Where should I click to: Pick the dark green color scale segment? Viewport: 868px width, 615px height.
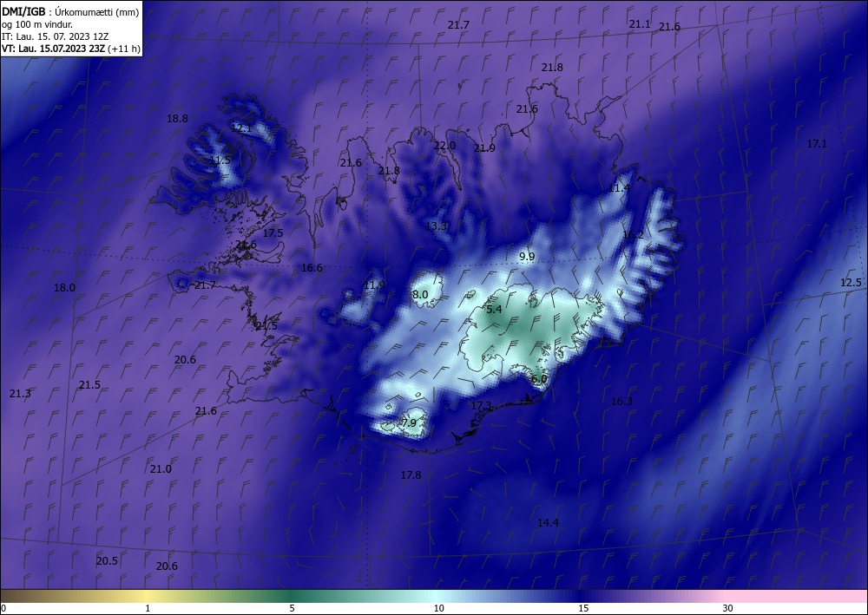tap(292, 596)
